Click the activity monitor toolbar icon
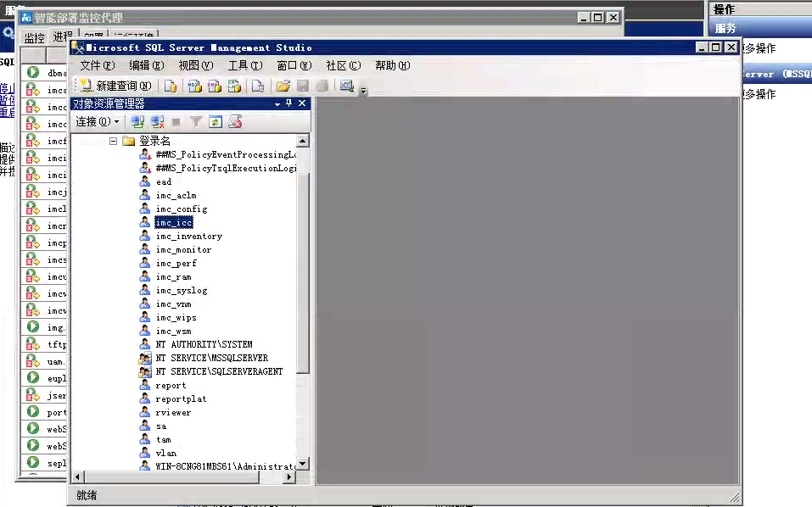 point(346,86)
